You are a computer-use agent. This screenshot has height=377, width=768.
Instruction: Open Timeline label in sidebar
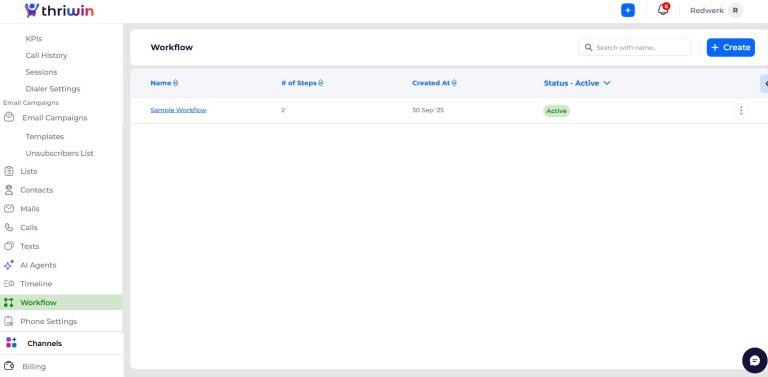(x=36, y=283)
